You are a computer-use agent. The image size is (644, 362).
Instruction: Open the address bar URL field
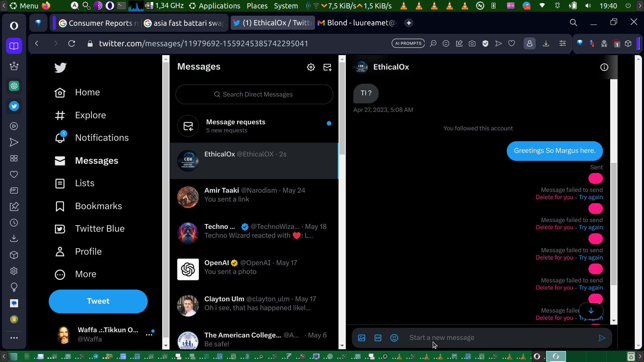tap(204, 43)
